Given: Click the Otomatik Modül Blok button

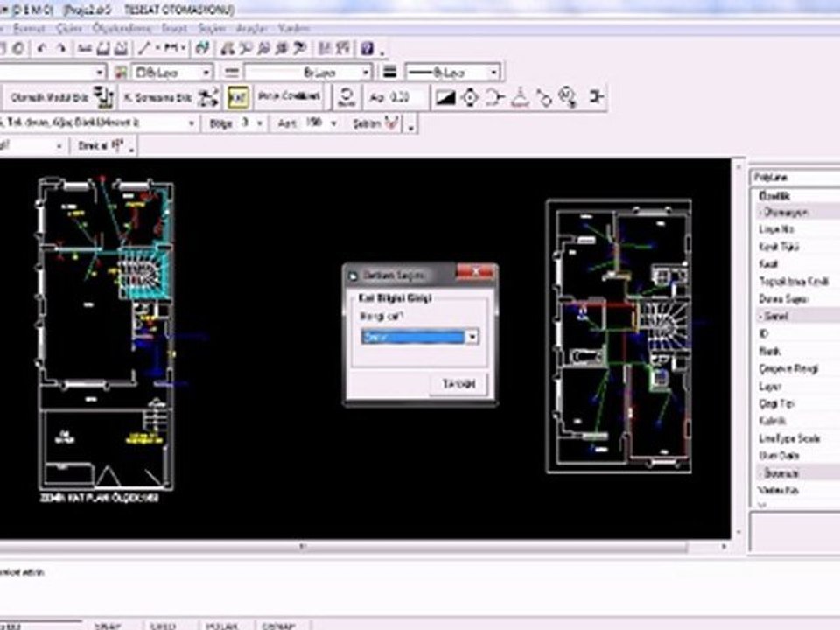Looking at the screenshot, I should (62, 97).
